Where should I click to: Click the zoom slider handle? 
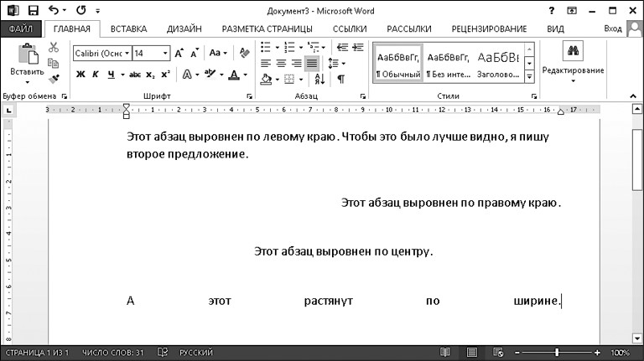click(558, 353)
